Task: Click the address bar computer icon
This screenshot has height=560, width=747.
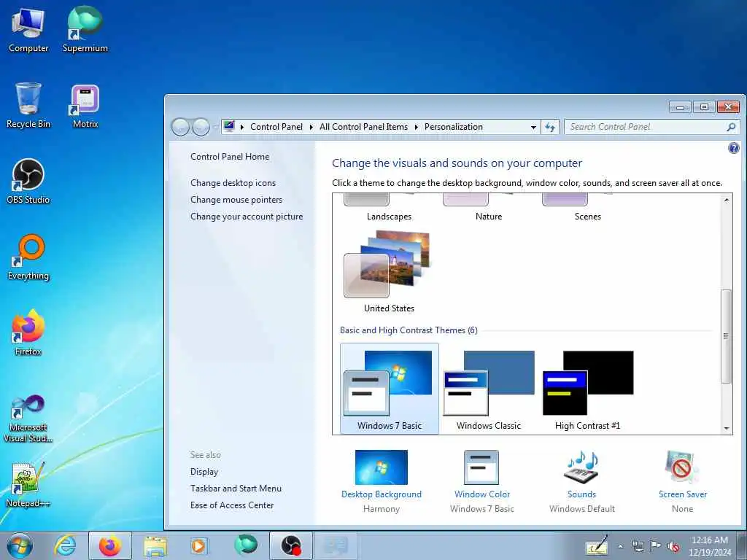Action: [x=229, y=126]
